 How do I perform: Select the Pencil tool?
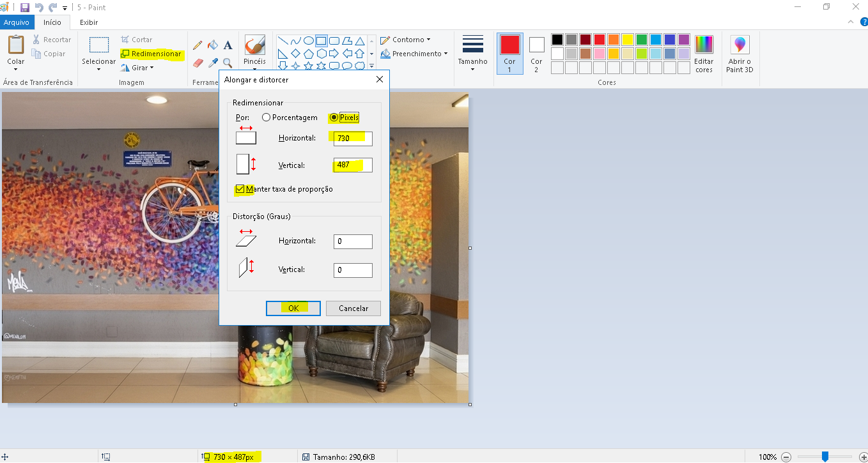(x=197, y=45)
